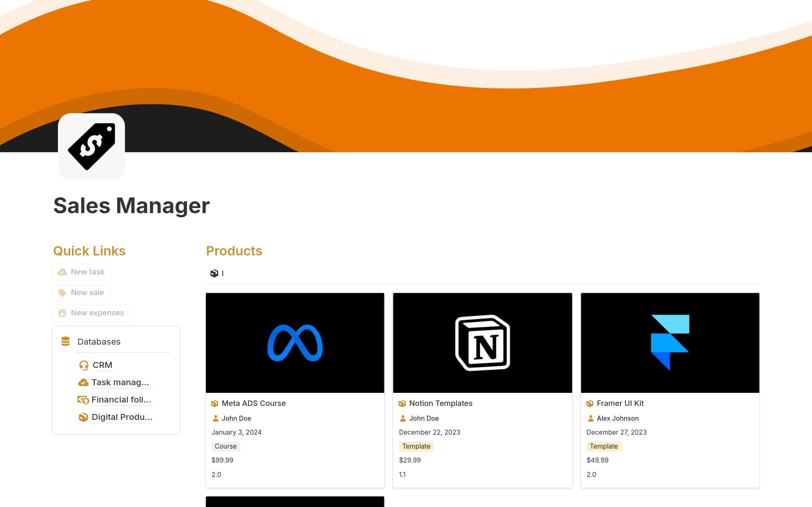This screenshot has width=812, height=507.
Task: Select the Template tag on Notion Templates
Action: [416, 446]
